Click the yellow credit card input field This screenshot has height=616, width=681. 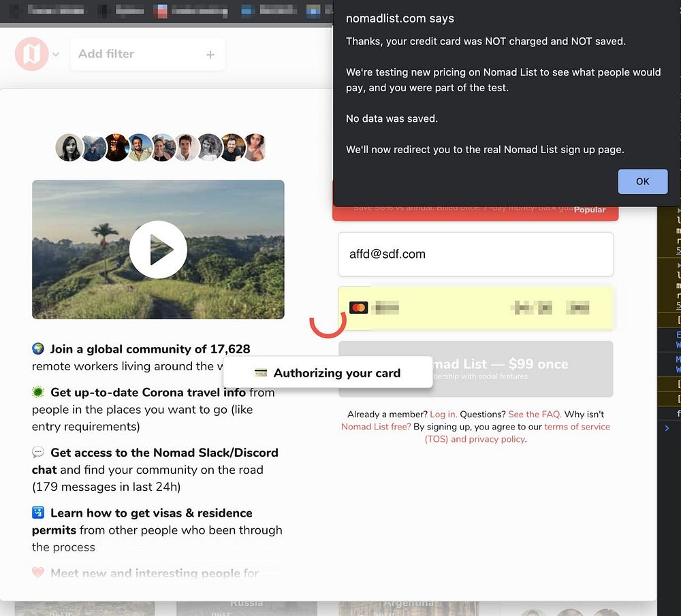point(475,308)
